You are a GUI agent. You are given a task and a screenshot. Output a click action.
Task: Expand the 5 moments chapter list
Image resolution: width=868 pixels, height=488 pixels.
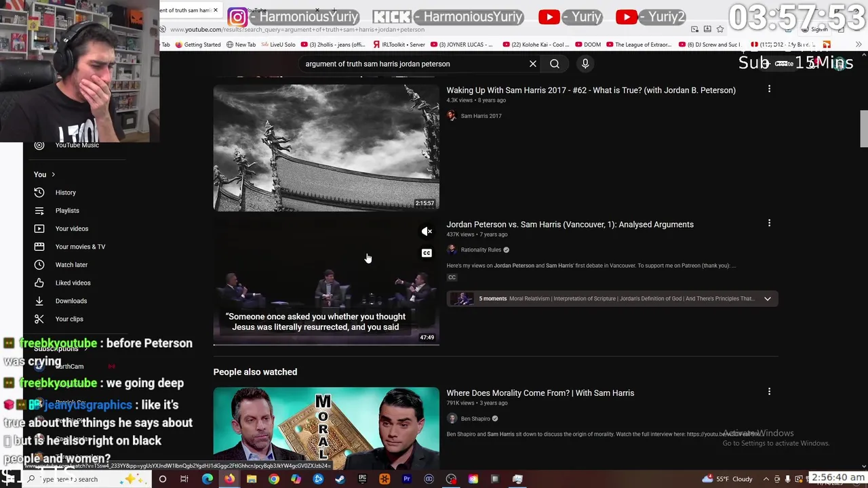click(768, 299)
